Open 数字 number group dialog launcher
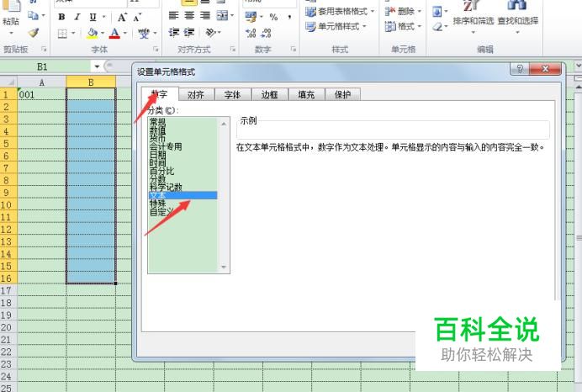582x392 pixels. click(294, 49)
